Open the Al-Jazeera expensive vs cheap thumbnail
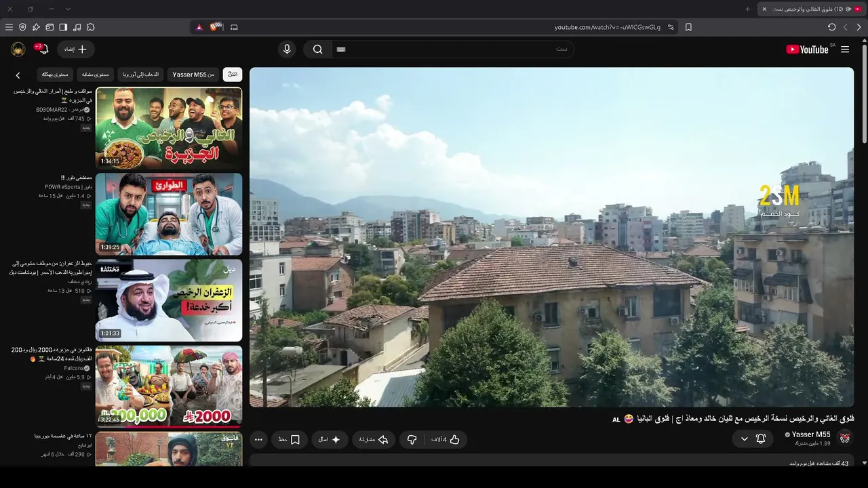This screenshot has height=488, width=868. click(x=169, y=127)
